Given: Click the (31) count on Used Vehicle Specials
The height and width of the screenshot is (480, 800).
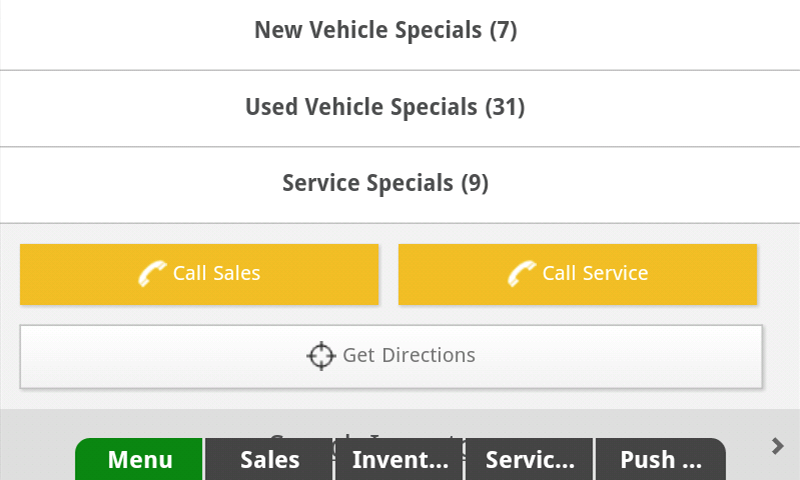Looking at the screenshot, I should tap(505, 107).
